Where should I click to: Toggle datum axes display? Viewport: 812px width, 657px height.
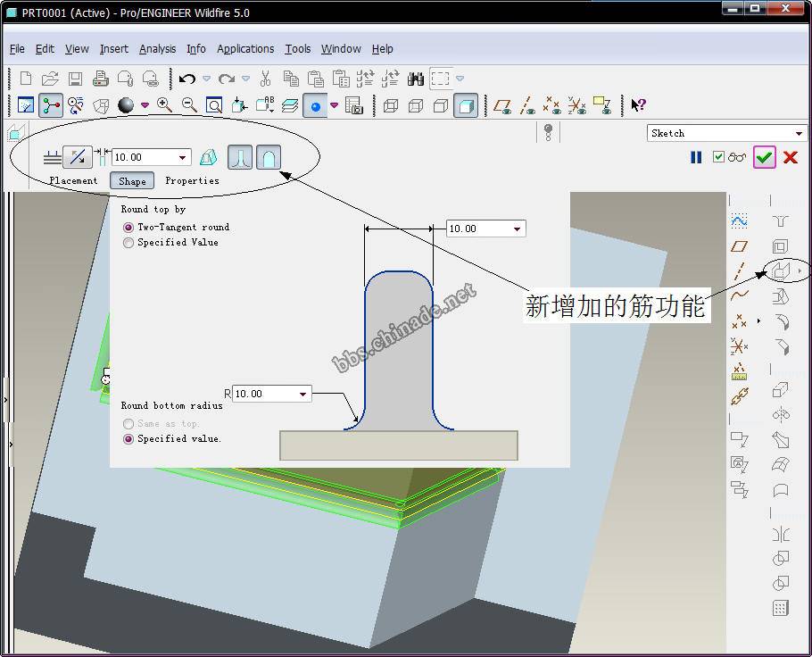coord(527,105)
